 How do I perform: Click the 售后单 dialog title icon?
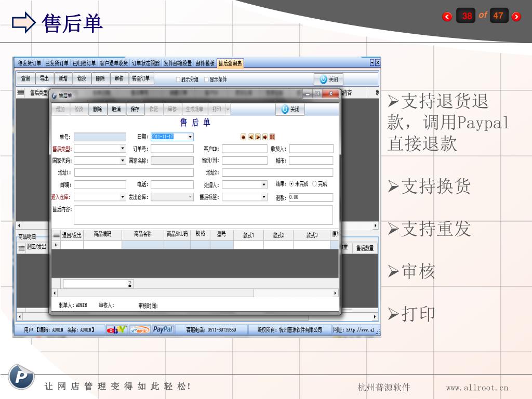click(x=54, y=96)
